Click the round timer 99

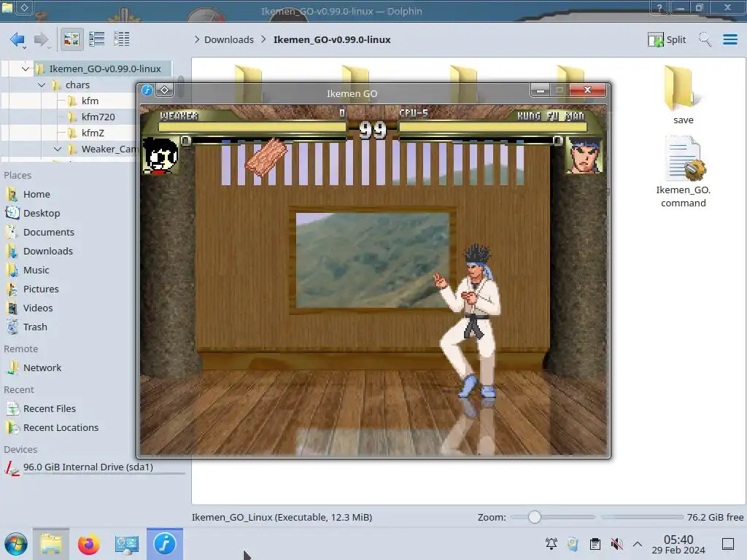(x=373, y=130)
